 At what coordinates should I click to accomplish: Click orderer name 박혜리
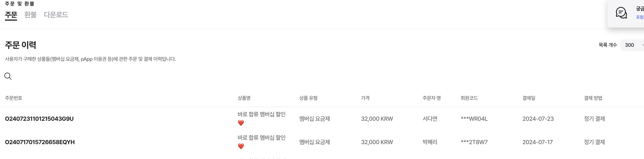tap(430, 142)
